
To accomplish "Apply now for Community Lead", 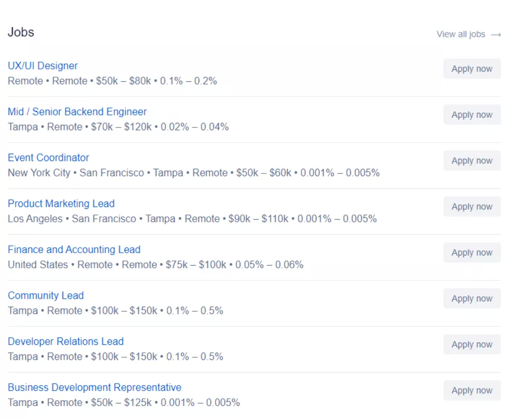I will point(472,299).
